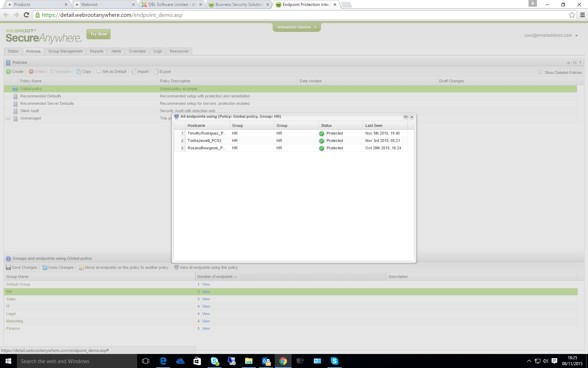Select the Recommended Server Defaults policy row
Image resolution: width=588 pixels, height=368 pixels.
(x=290, y=104)
